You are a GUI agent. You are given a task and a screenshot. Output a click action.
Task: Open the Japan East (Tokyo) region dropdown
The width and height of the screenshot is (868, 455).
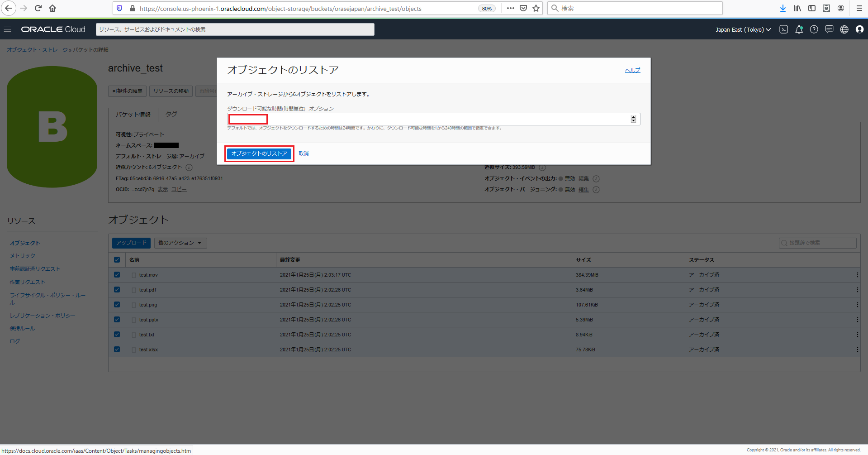(743, 29)
